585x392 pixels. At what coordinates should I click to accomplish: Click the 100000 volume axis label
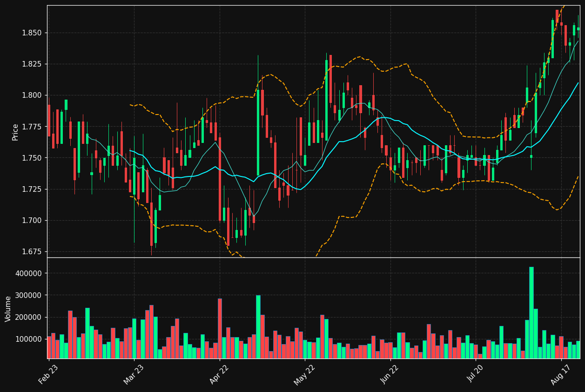28,339
